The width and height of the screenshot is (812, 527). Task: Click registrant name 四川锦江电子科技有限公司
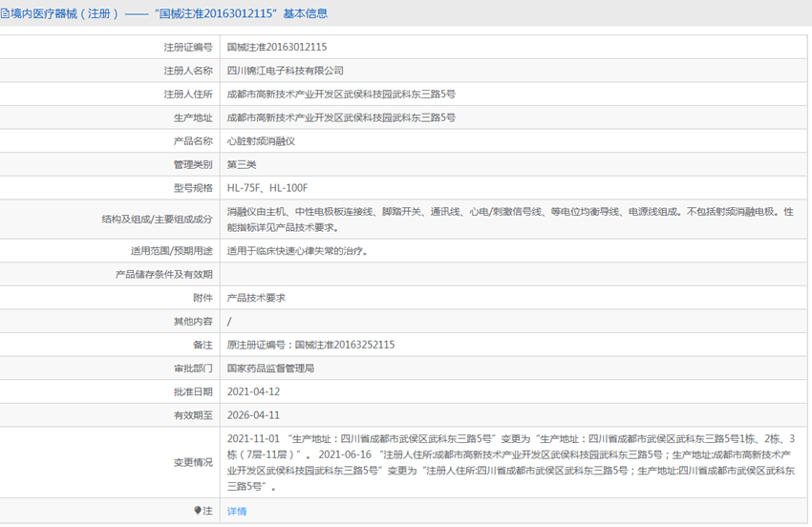point(285,71)
